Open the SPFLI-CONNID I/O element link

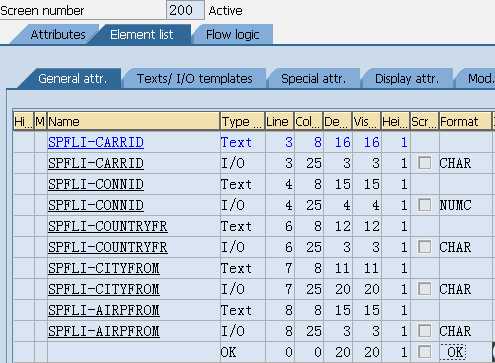(96, 205)
